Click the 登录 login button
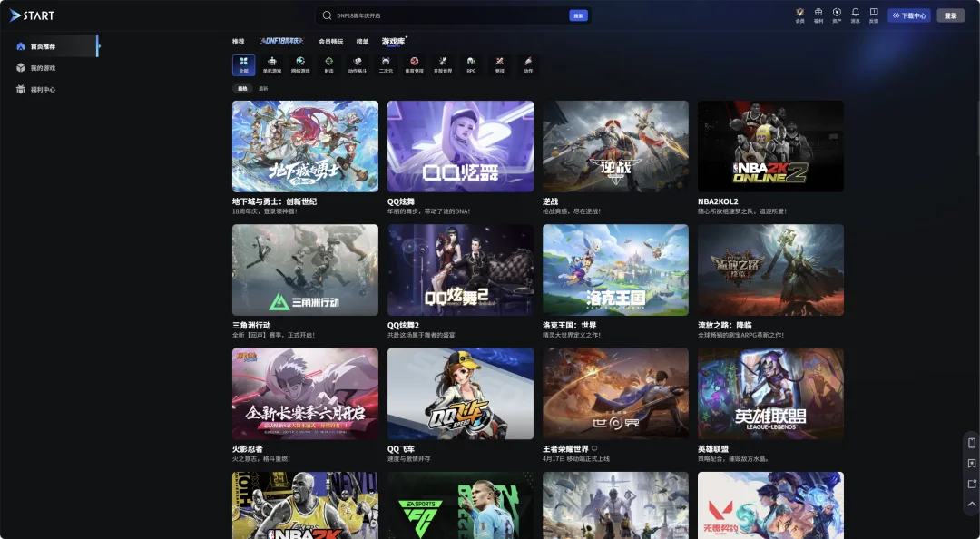The height and width of the screenshot is (539, 980). click(x=951, y=15)
